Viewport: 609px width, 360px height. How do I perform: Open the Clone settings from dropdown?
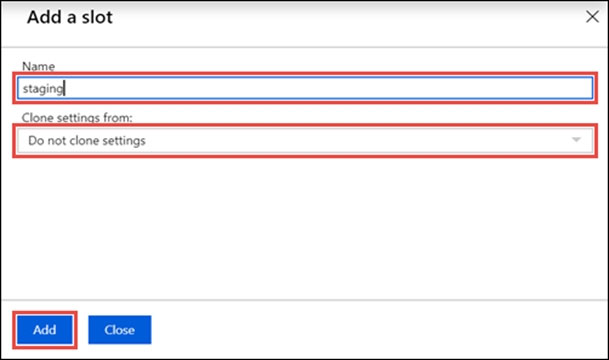(x=305, y=141)
